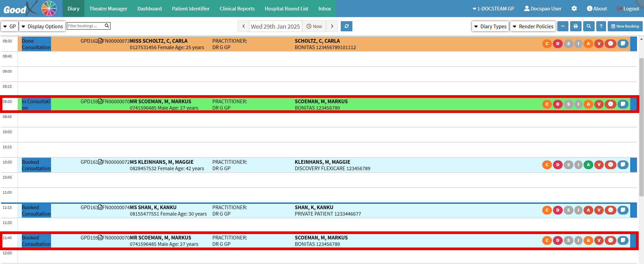
Task: Open help with the question mark icon
Action: pos(601,26)
